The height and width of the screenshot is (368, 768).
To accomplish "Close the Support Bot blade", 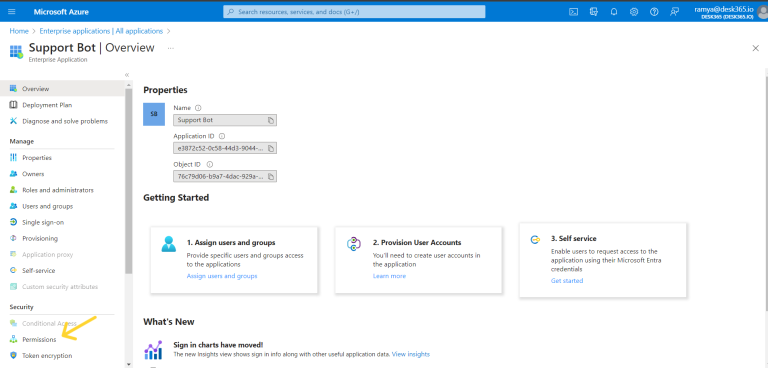I will [x=755, y=48].
